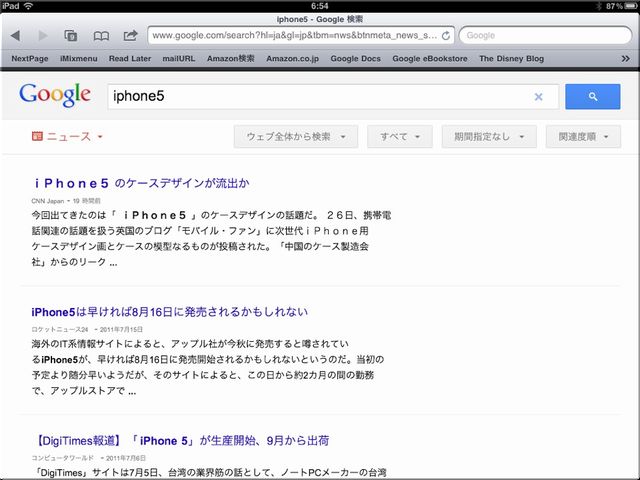Focus the Safari Google search field

pos(545,36)
